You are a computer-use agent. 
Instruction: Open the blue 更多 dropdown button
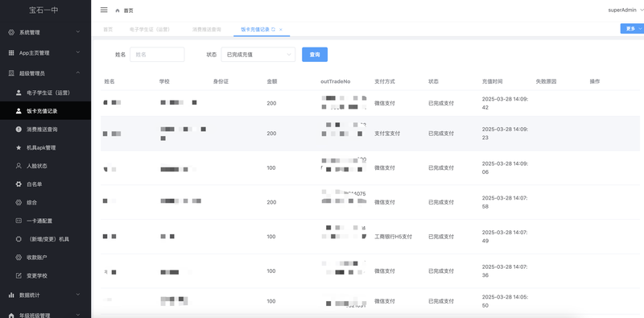[632, 28]
